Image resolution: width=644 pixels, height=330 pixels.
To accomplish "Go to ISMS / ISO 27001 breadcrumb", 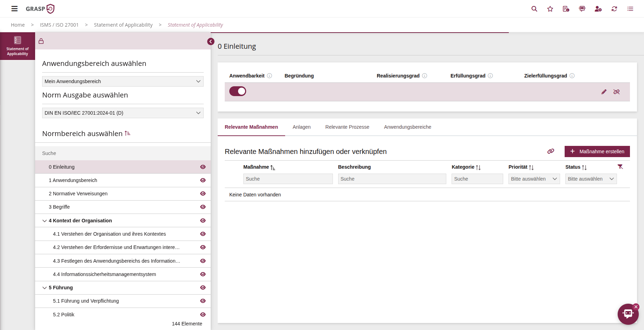I will point(59,25).
